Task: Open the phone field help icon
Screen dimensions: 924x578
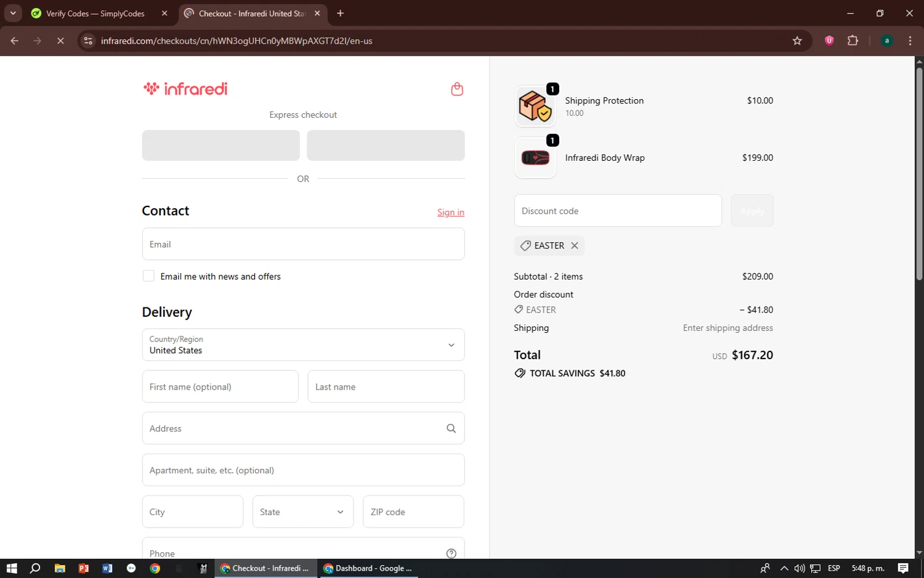Action: [x=451, y=553]
